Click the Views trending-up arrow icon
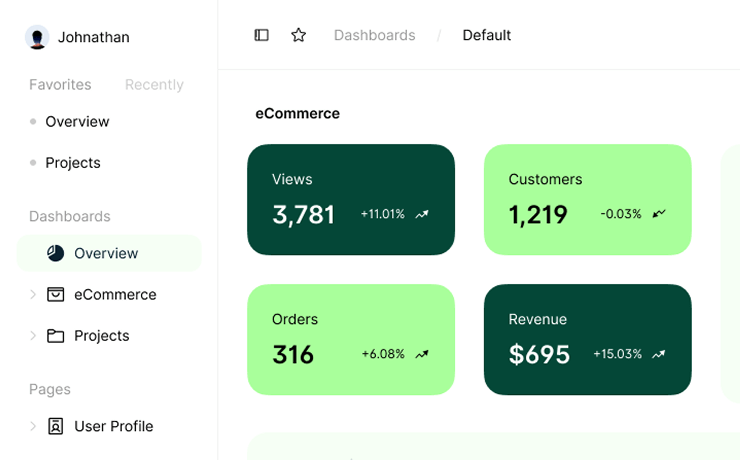Image resolution: width=740 pixels, height=460 pixels. 422,214
